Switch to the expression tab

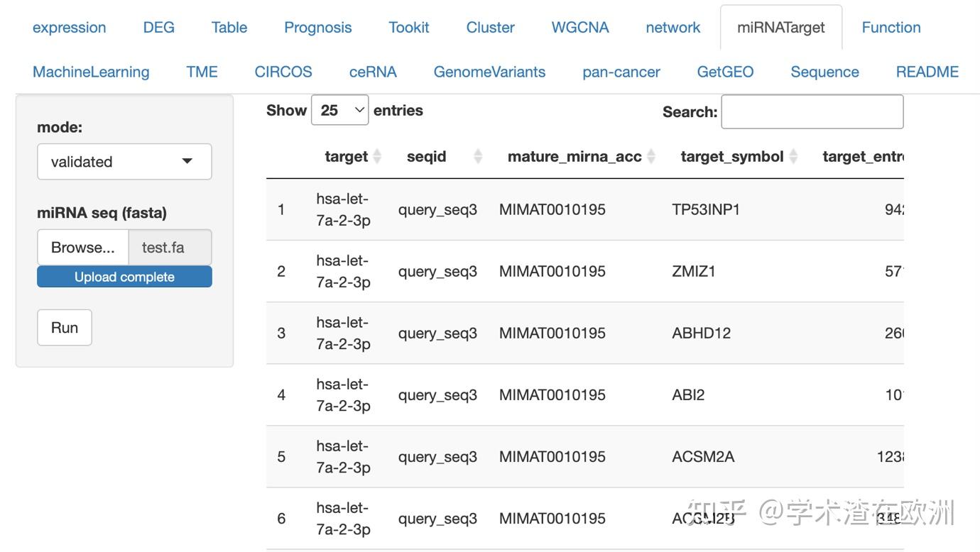70,28
